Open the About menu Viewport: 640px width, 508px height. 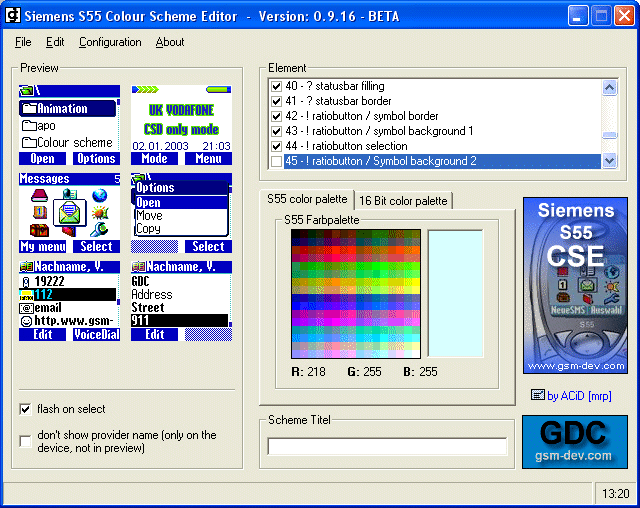click(x=170, y=42)
